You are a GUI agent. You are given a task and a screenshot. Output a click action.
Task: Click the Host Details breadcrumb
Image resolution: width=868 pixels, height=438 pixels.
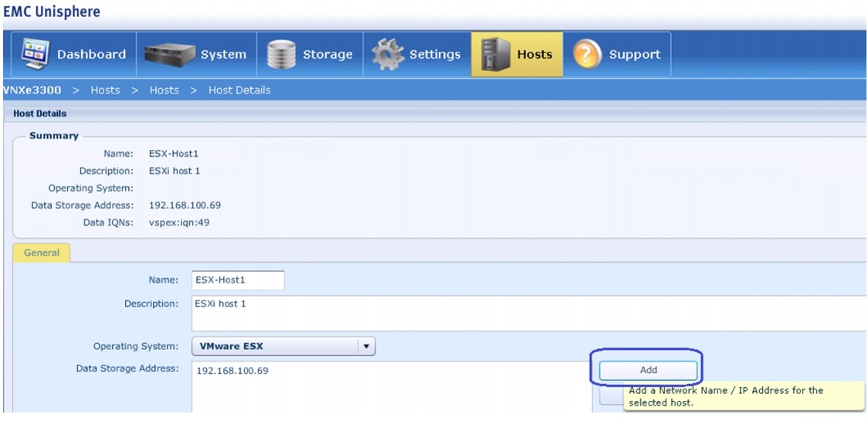click(239, 90)
